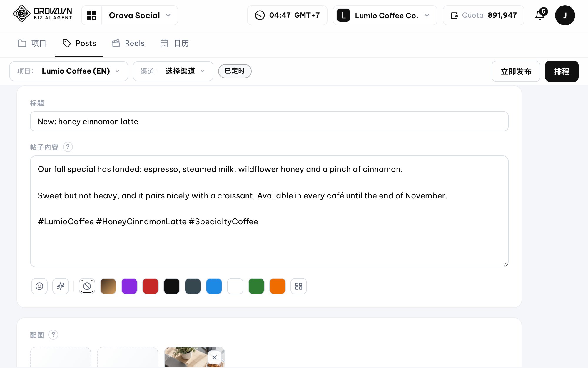Click the AI sparkle generate icon

click(x=61, y=286)
